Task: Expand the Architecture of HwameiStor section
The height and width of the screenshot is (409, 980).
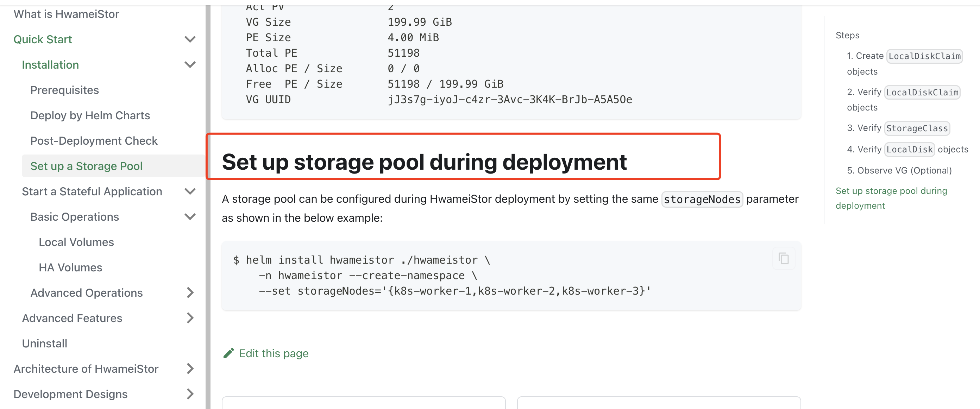Action: (x=190, y=369)
